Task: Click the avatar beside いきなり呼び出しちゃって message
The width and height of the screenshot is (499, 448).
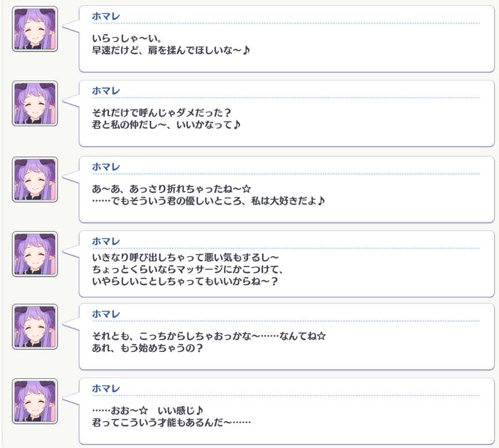Action: coord(35,254)
